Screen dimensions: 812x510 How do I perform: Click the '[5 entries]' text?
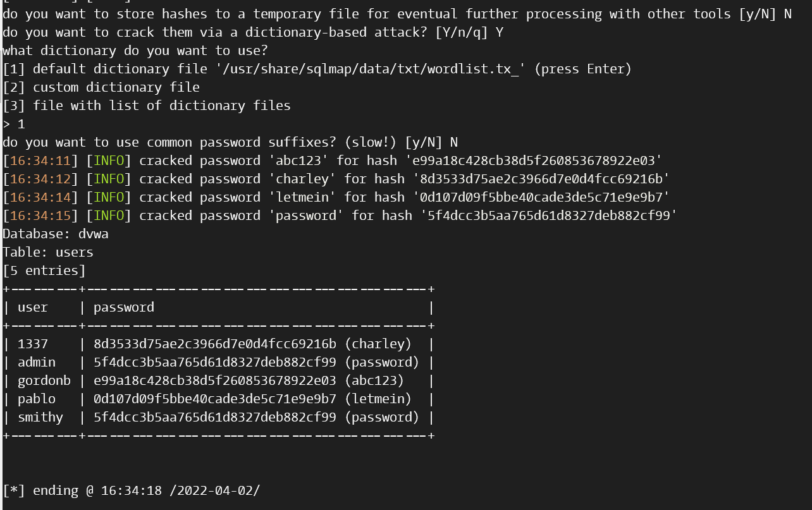click(x=44, y=270)
